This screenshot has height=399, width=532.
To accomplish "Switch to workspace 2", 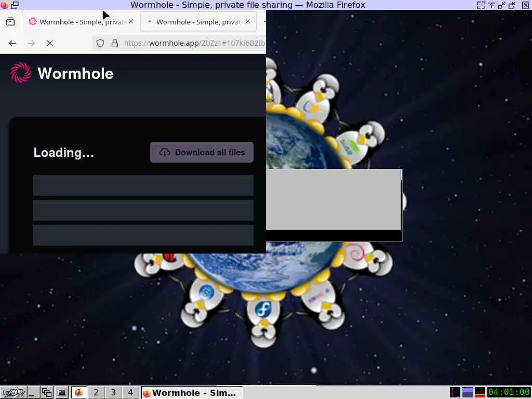I will (x=96, y=393).
